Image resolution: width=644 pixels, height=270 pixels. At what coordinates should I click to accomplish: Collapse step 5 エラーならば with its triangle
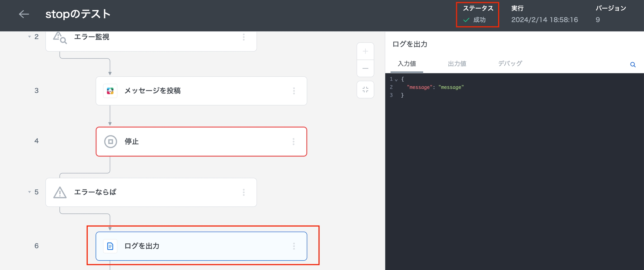coord(29,192)
